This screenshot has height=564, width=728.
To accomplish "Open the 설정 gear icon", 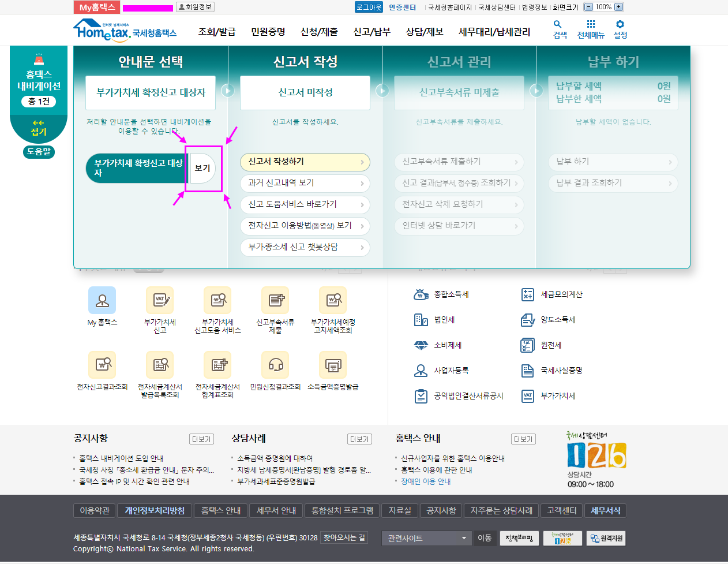I will coord(620,24).
